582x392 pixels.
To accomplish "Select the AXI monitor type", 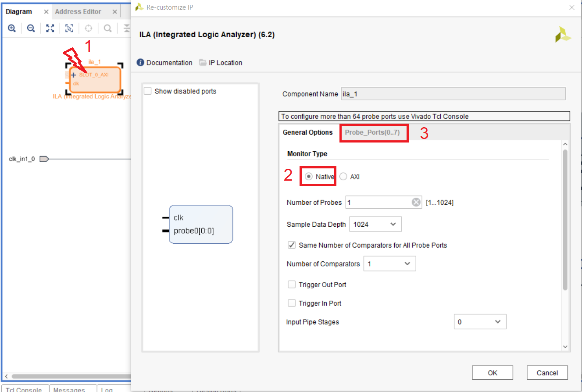I will (343, 177).
